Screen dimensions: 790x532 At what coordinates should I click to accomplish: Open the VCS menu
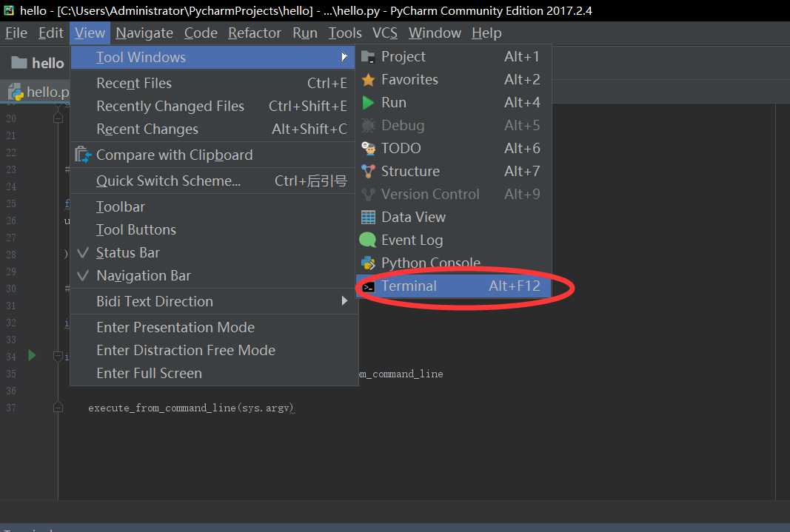[x=385, y=33]
